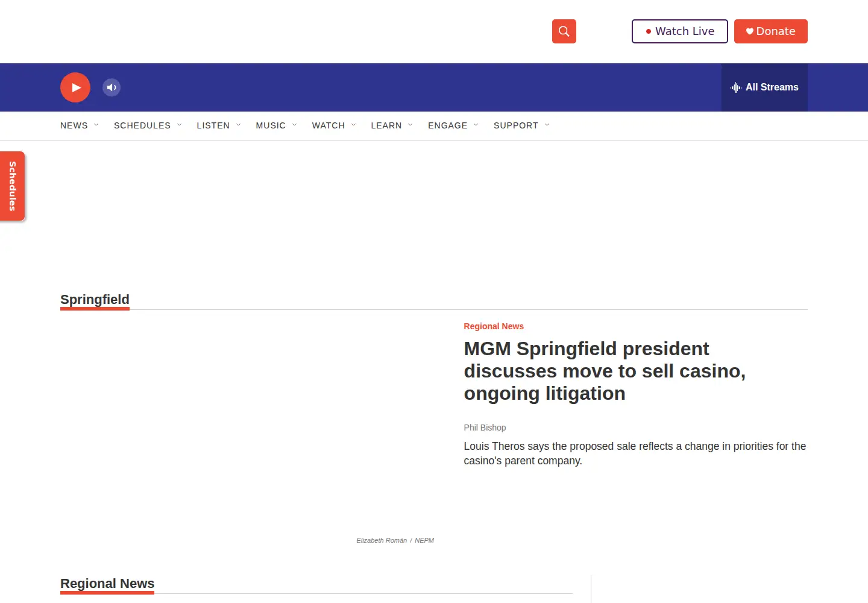Screen dimensions: 868x603
Task: Click the Watch Live button
Action: [x=679, y=31]
